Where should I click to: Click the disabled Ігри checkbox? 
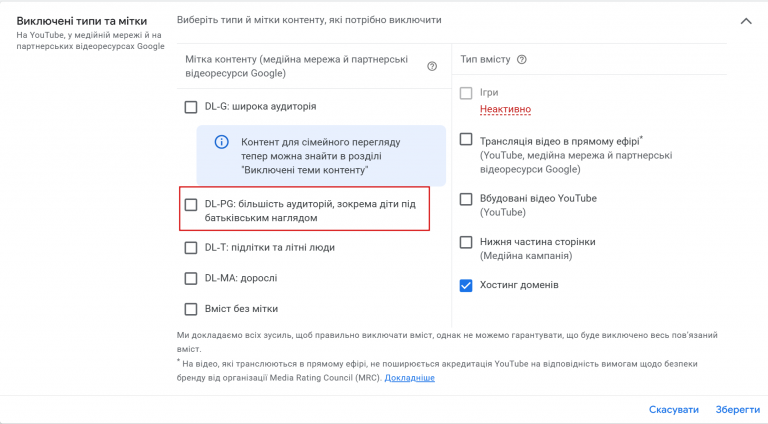pyautogui.click(x=466, y=93)
